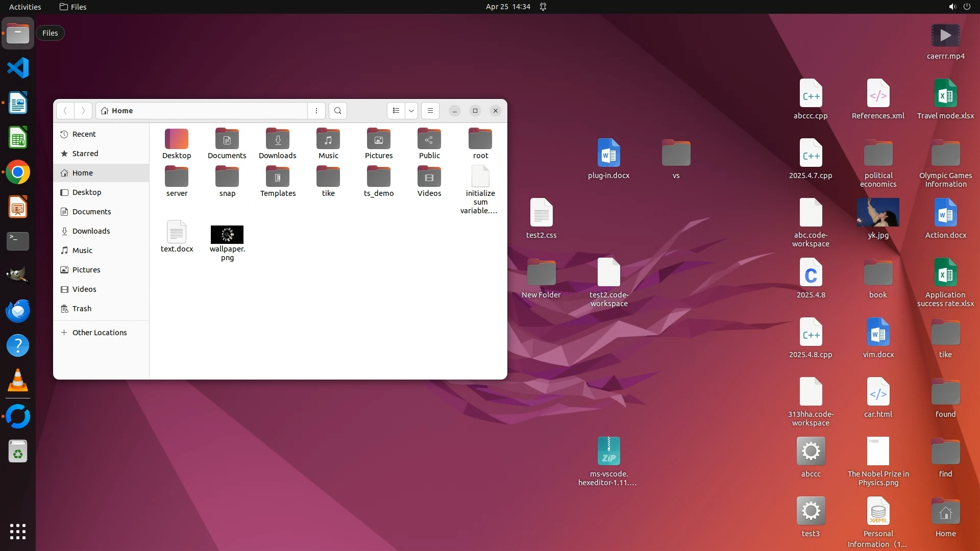Open Visual Studio Code from dock
The height and width of the screenshot is (551, 980).
pyautogui.click(x=18, y=68)
